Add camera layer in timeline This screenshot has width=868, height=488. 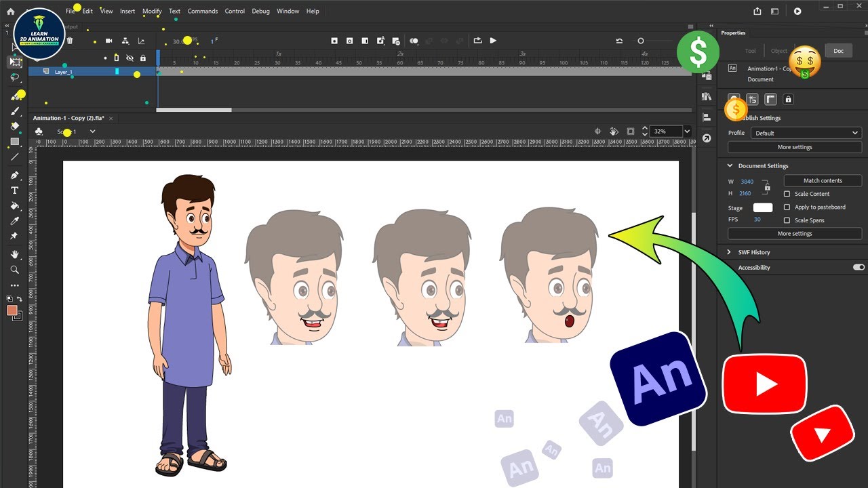[108, 41]
